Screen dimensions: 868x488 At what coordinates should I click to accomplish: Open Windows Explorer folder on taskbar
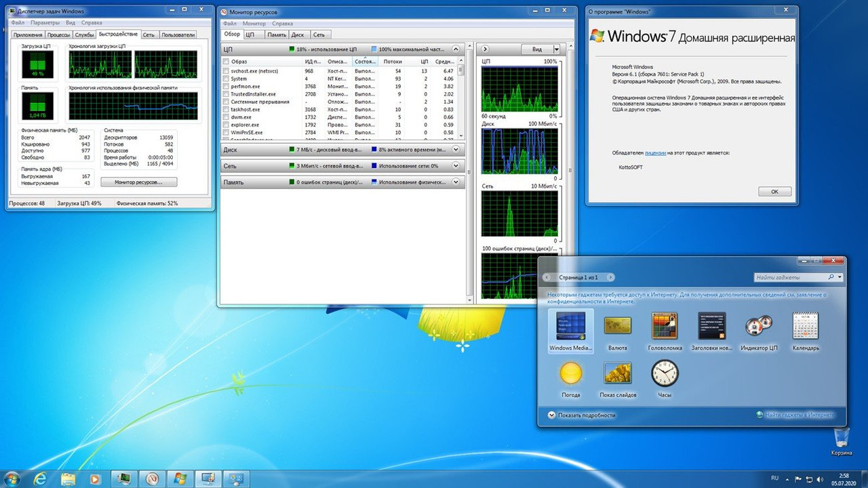[68, 479]
